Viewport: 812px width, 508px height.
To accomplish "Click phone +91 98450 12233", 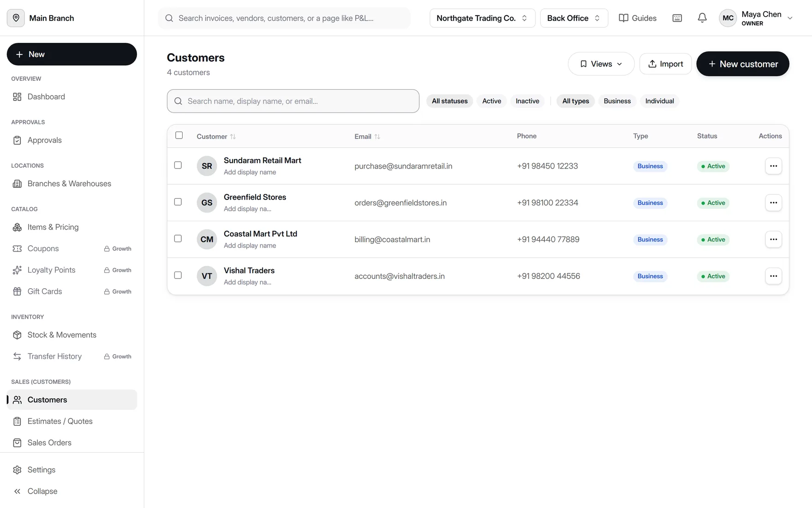I will [x=547, y=166].
